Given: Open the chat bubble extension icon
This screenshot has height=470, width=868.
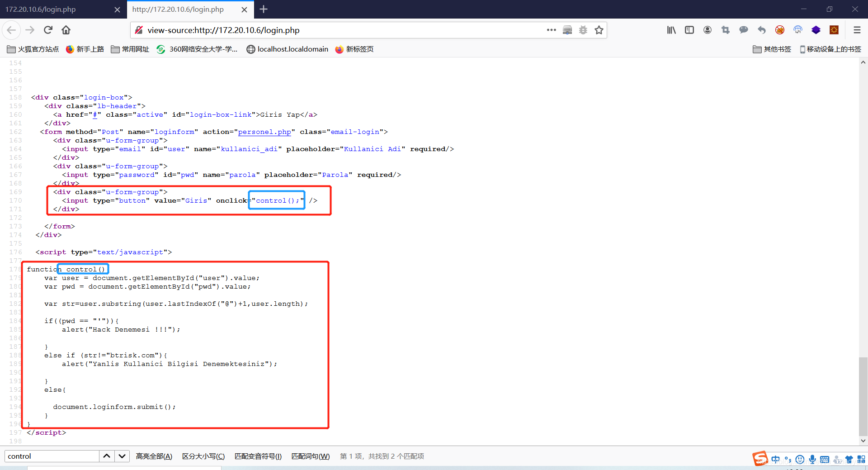Looking at the screenshot, I should [x=744, y=30].
